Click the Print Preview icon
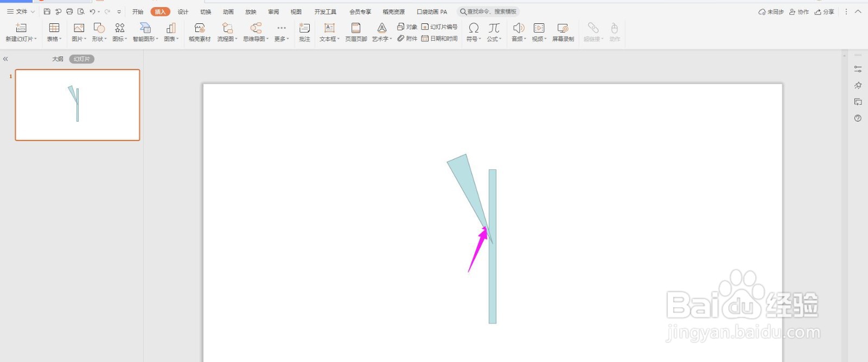The height and width of the screenshot is (362, 868). point(81,11)
